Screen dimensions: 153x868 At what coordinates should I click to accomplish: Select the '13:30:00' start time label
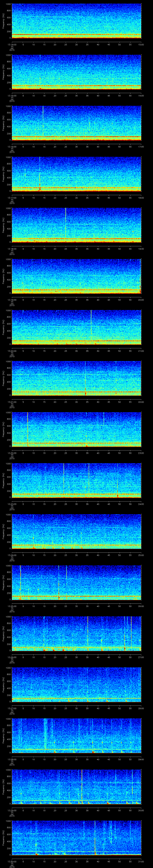point(12,861)
